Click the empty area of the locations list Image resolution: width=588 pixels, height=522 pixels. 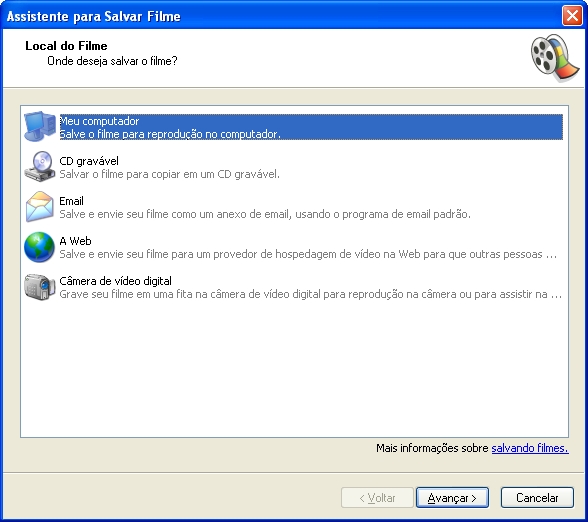tap(294, 369)
